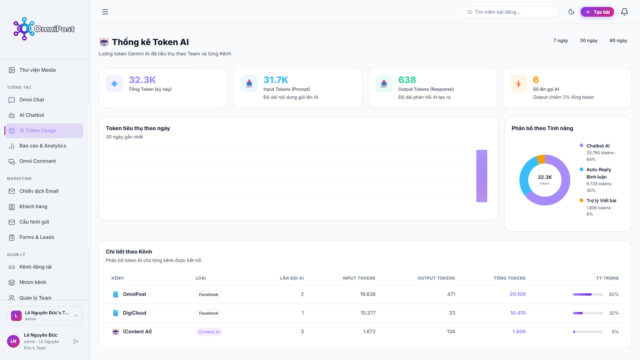Screen dimensions: 640x360
Task: Click the DigiCloud row percentage progress bar
Action: pyautogui.click(x=588, y=313)
